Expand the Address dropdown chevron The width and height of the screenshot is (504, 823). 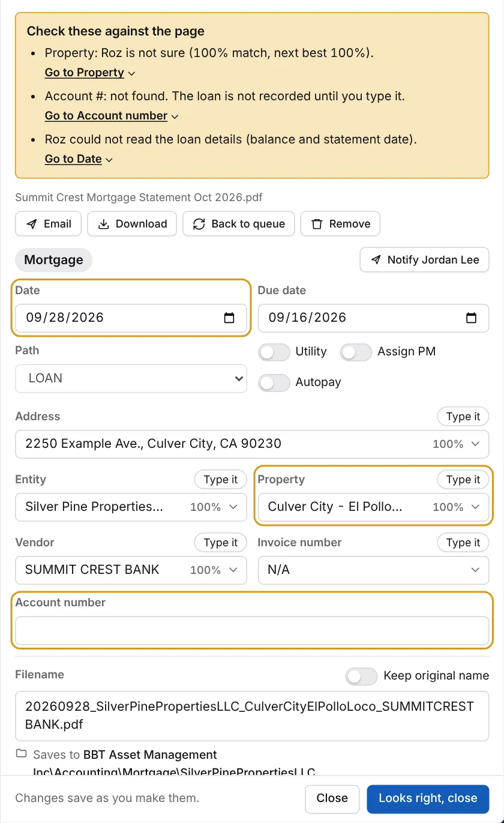click(x=476, y=444)
